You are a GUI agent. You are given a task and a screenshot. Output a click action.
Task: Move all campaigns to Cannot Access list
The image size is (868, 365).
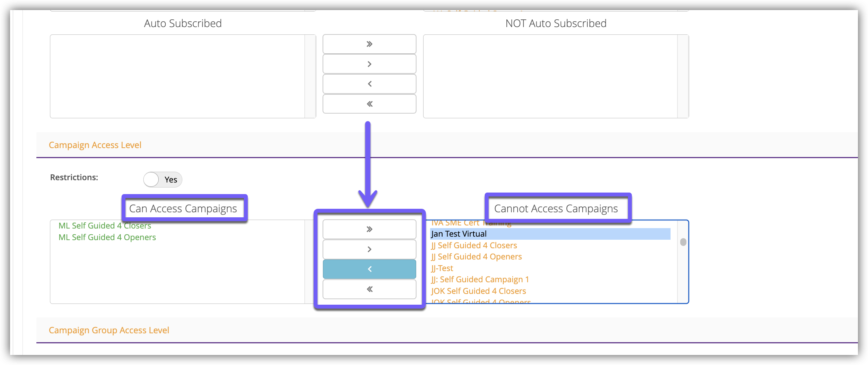369,229
